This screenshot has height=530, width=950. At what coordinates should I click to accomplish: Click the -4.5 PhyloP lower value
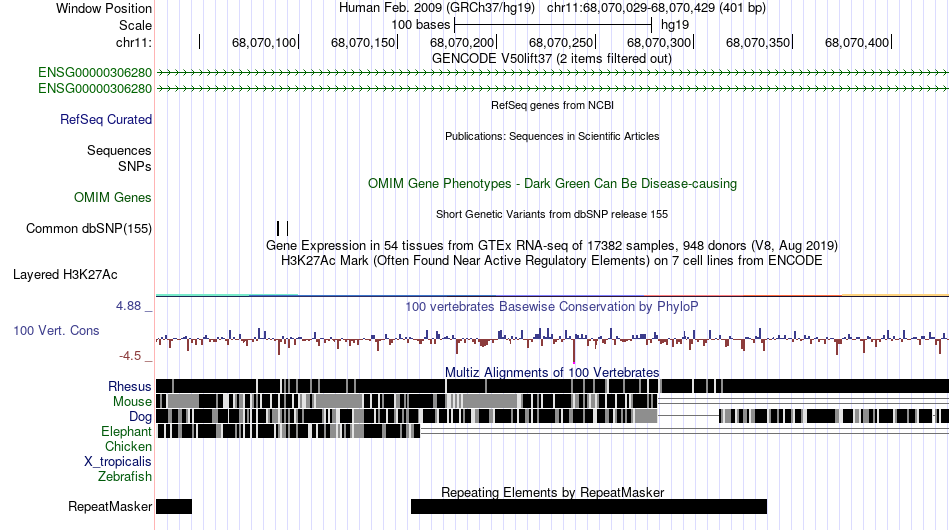pyautogui.click(x=130, y=356)
